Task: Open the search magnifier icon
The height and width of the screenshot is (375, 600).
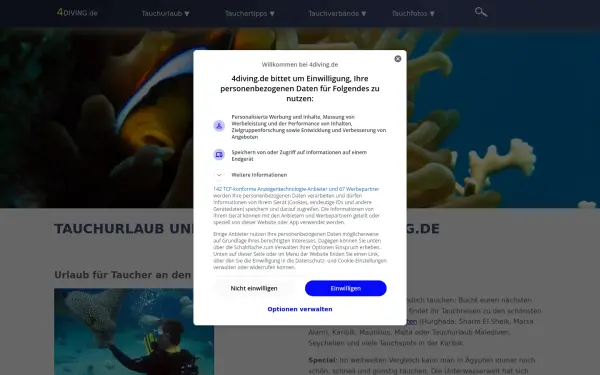Action: pyautogui.click(x=481, y=12)
